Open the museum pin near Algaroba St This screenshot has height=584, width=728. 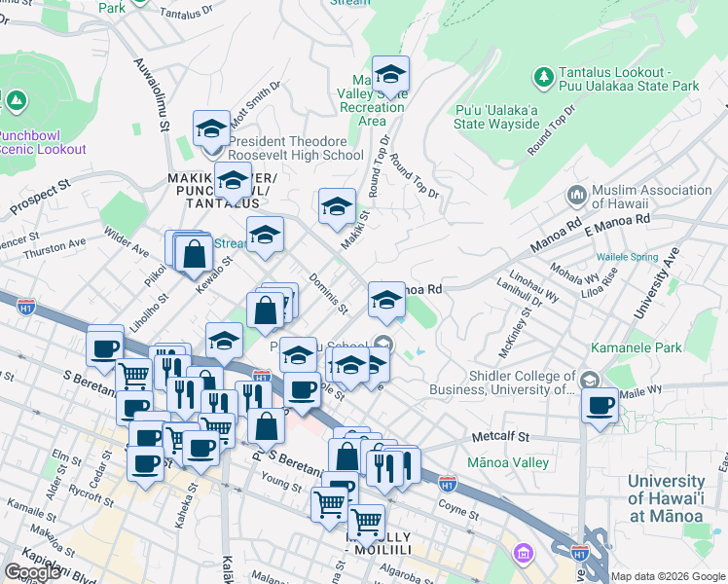point(524,554)
